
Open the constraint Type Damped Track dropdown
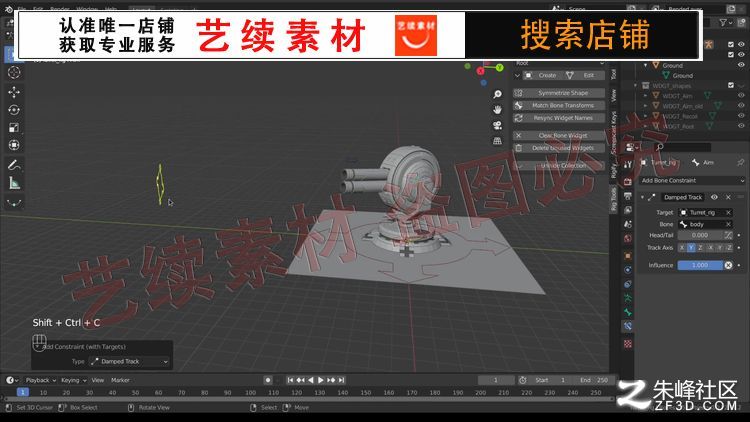tap(129, 362)
